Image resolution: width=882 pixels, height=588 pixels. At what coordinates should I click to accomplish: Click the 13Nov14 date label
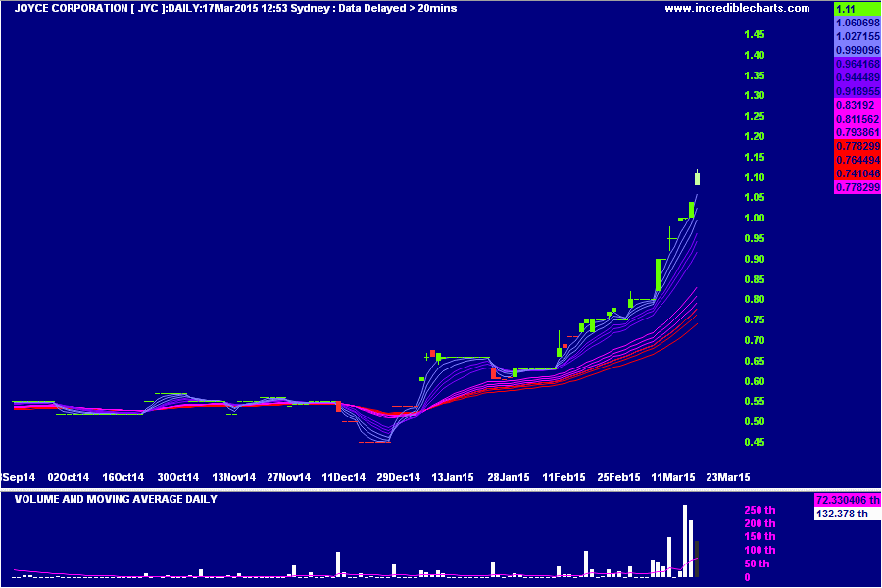(x=233, y=477)
